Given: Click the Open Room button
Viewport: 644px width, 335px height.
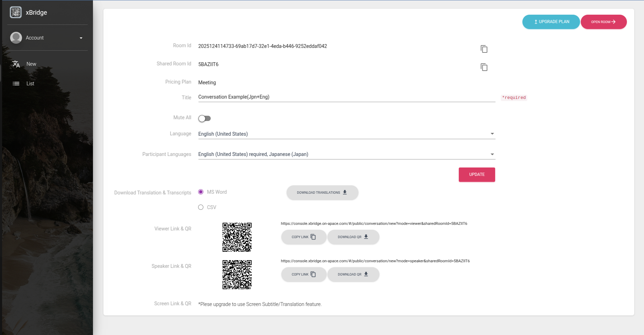Looking at the screenshot, I should [x=603, y=22].
